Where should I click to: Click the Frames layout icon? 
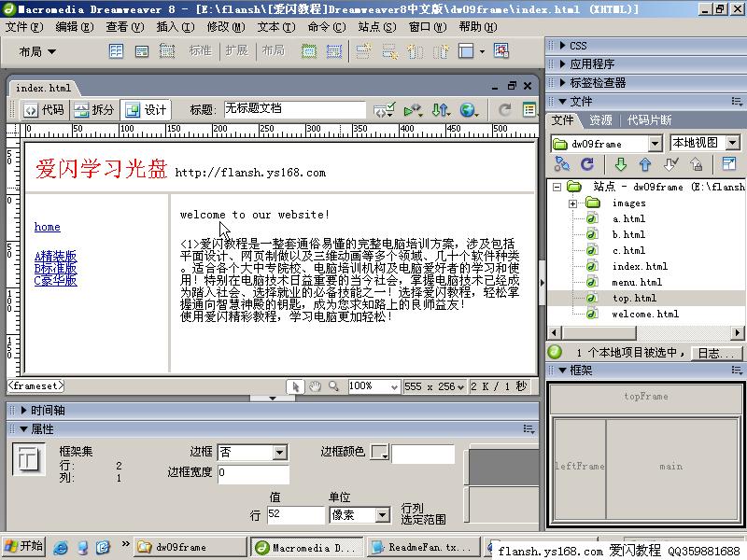pos(466,50)
